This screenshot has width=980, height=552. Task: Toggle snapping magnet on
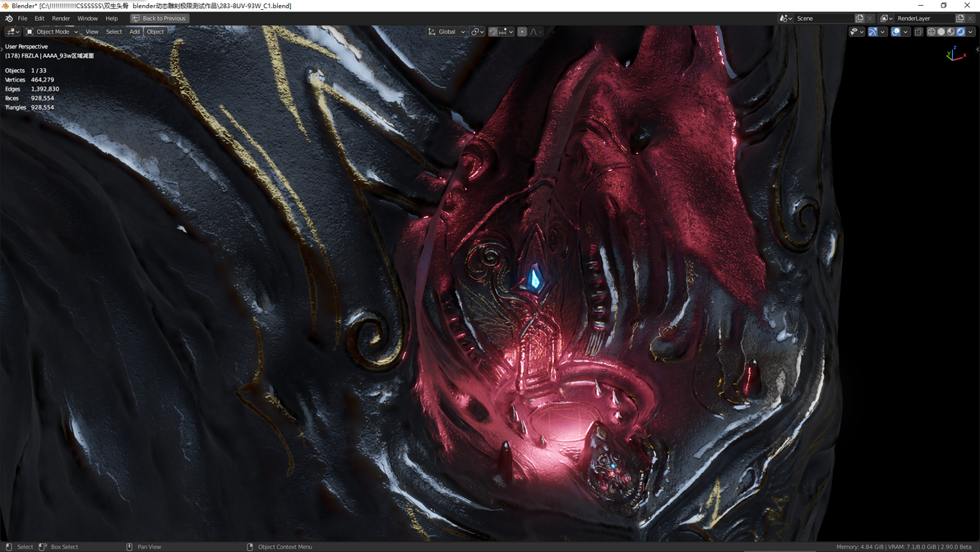coord(493,32)
